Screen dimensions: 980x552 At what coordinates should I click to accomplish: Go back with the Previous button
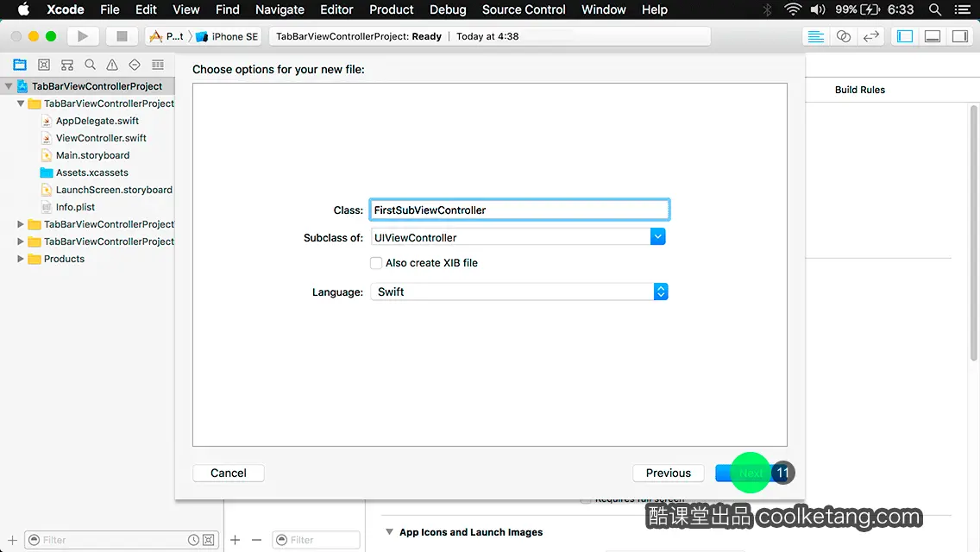point(668,474)
